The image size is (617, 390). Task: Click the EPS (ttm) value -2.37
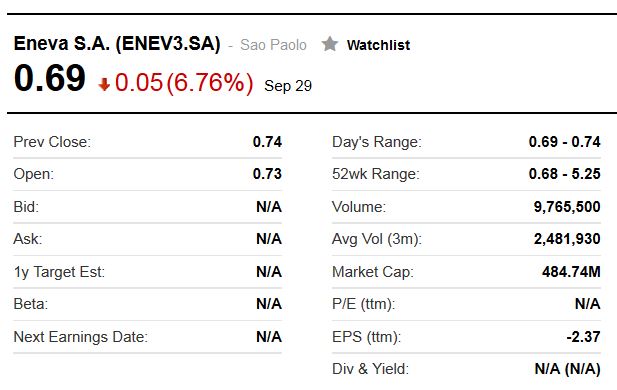point(584,337)
